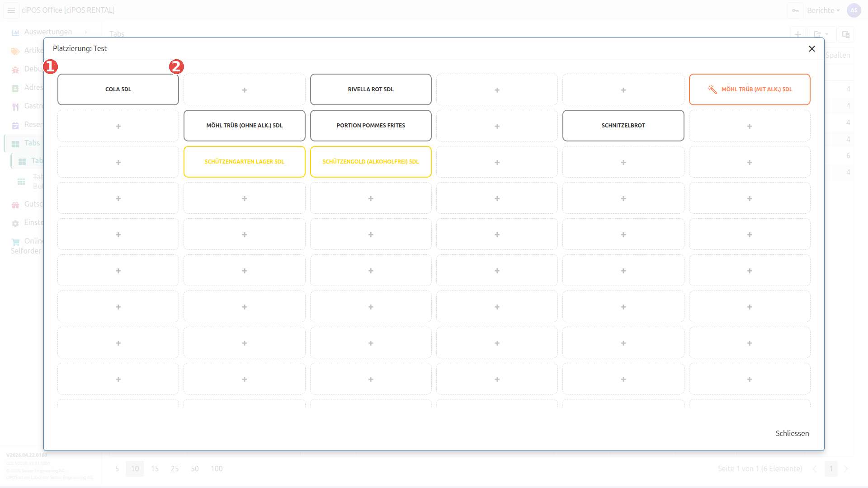Click the 'ciPOS Office [ciPOS RENTAL]' title
The height and width of the screenshot is (488, 868).
point(68,10)
